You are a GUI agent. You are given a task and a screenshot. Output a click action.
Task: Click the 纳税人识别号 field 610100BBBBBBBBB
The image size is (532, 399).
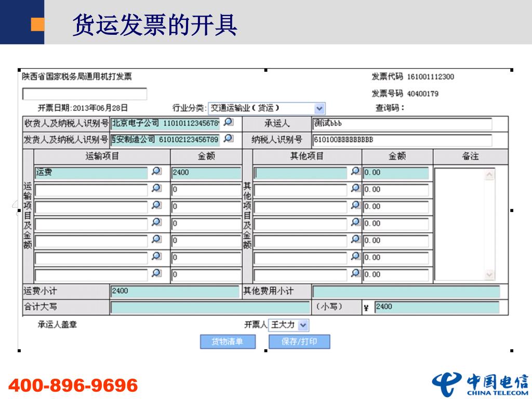[x=402, y=140]
